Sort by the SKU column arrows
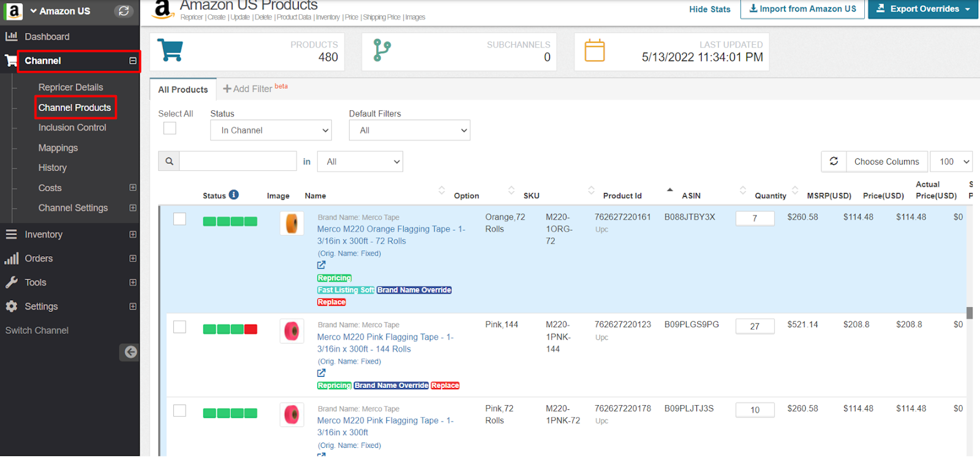Screen dimensions: 980x459 pos(591,190)
